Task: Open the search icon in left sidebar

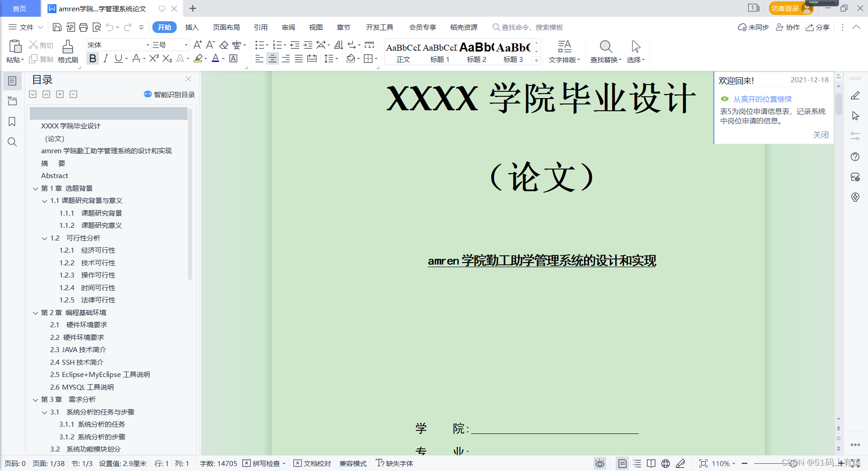Action: (12, 142)
